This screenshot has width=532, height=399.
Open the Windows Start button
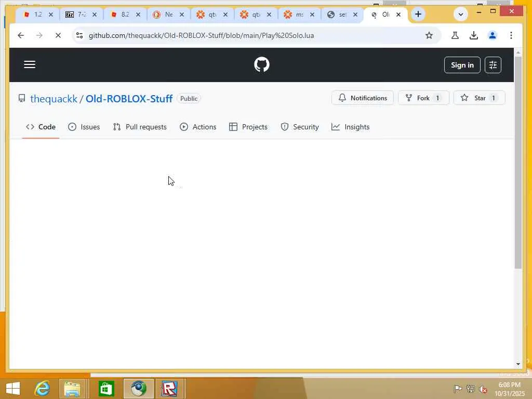13,389
